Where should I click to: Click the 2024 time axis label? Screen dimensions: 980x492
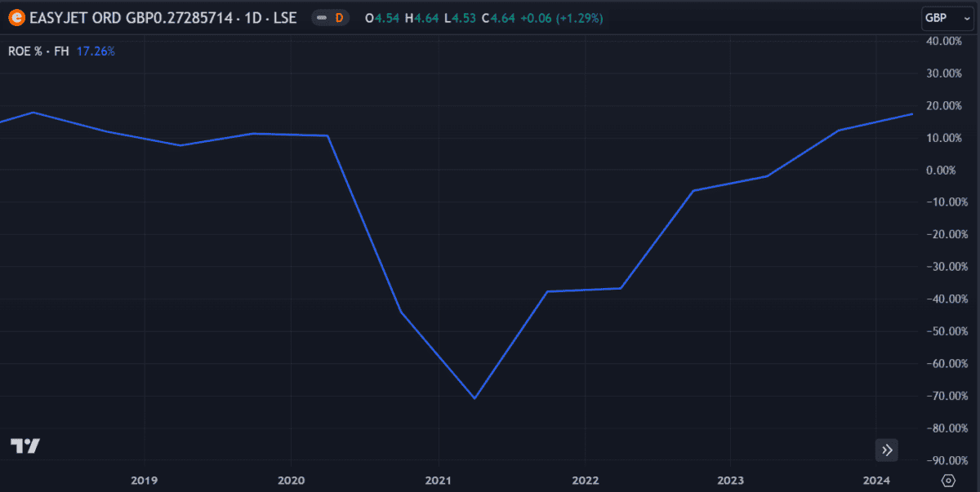[876, 480]
